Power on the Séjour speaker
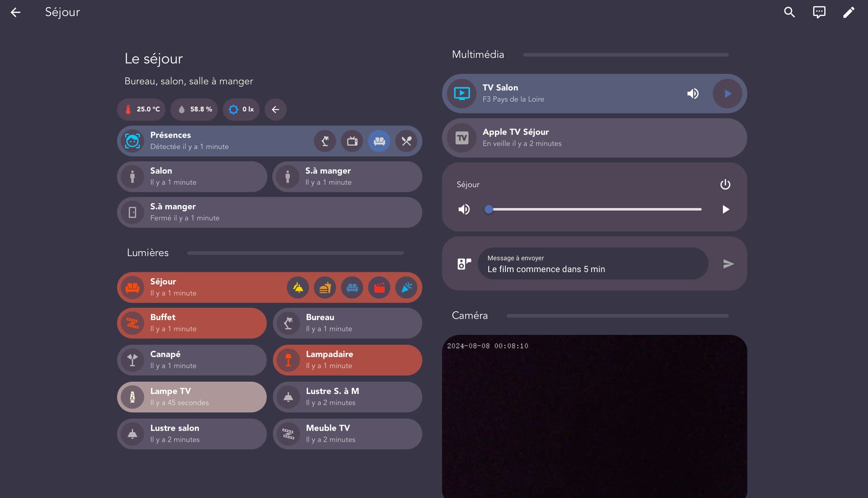This screenshot has height=498, width=868. (725, 184)
